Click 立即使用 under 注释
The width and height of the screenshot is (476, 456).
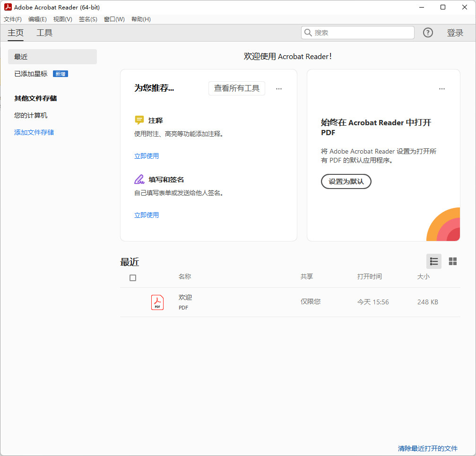pyautogui.click(x=147, y=156)
